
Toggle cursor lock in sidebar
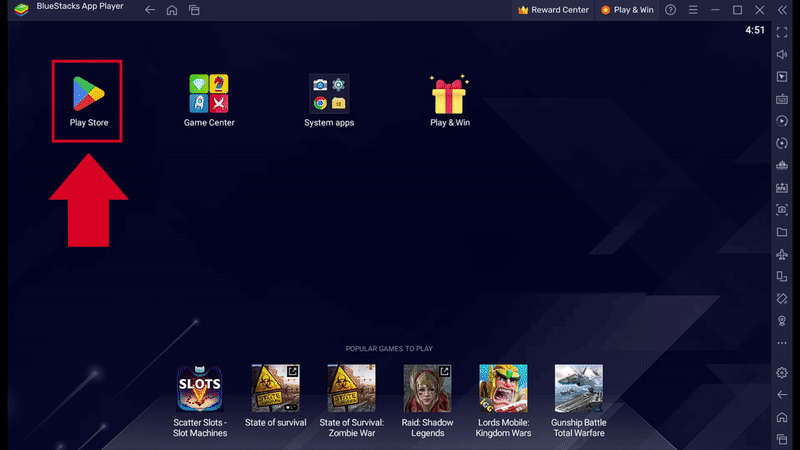782,77
